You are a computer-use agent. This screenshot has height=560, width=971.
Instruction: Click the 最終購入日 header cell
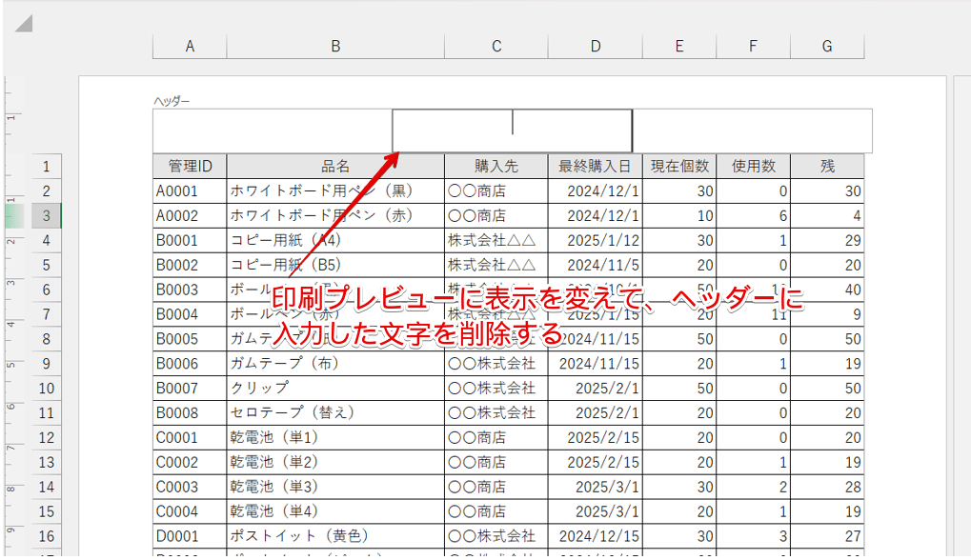pyautogui.click(x=595, y=166)
